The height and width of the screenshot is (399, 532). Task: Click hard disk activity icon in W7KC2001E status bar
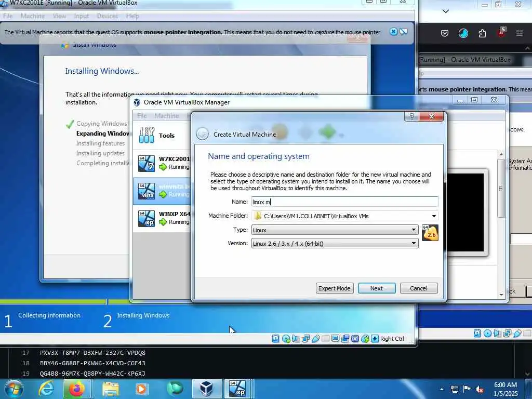click(276, 338)
